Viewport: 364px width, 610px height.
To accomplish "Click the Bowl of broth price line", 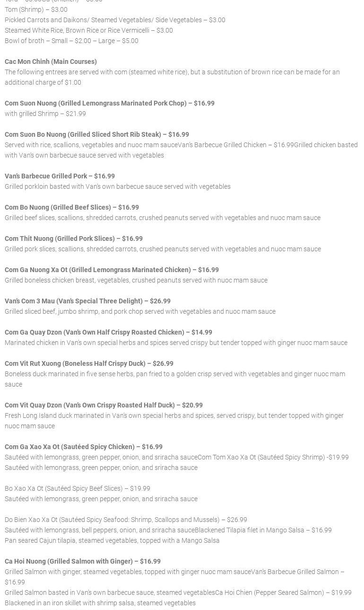I will tap(71, 41).
